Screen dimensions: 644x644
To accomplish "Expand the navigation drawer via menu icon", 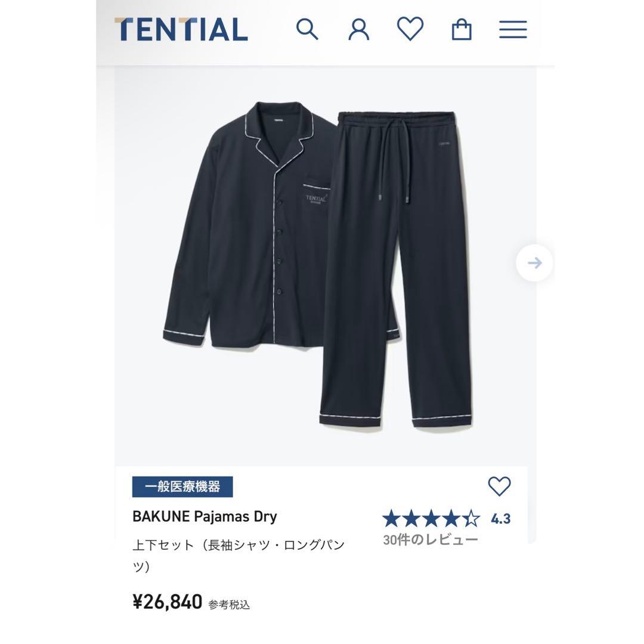I will tap(512, 29).
